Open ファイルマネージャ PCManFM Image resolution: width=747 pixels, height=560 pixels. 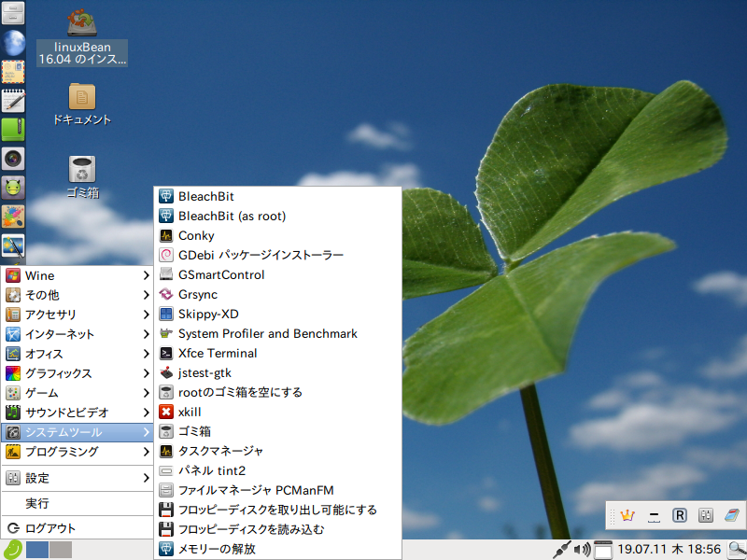click(277, 490)
